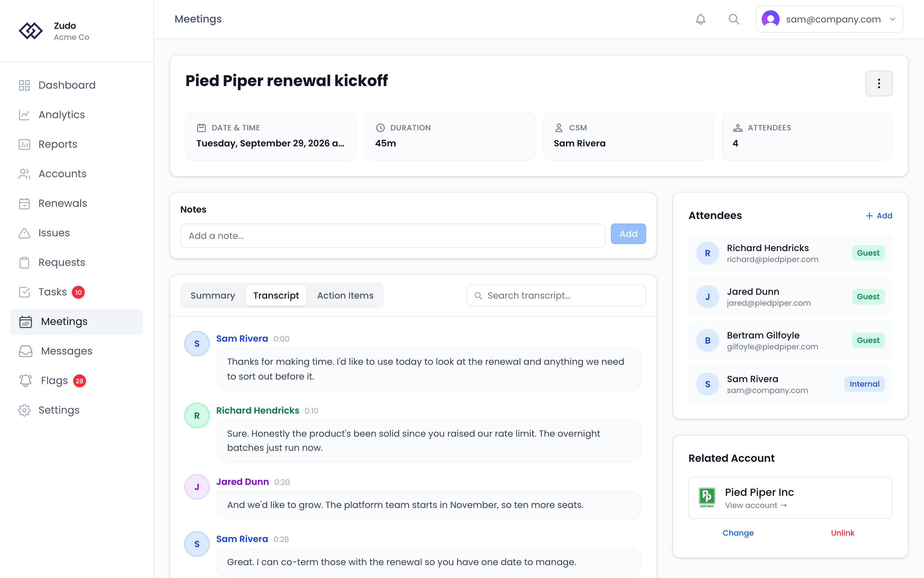Click the Guest badge for Jared Dunn
Image resolution: width=924 pixels, height=578 pixels.
click(868, 297)
